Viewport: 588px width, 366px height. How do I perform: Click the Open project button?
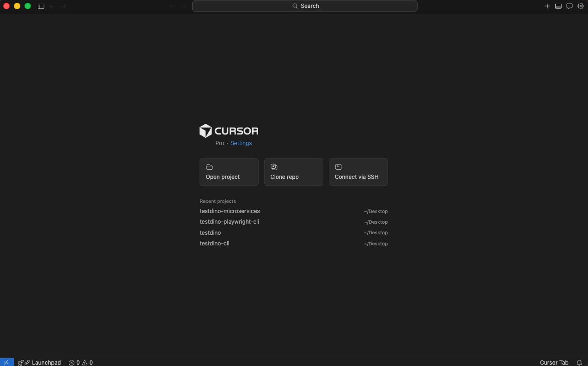[229, 172]
